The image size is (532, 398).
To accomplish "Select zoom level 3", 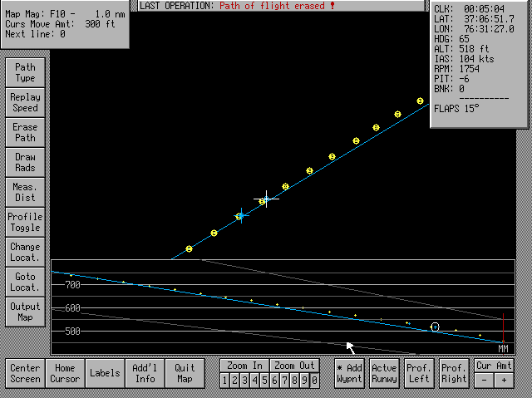I will click(x=244, y=381).
